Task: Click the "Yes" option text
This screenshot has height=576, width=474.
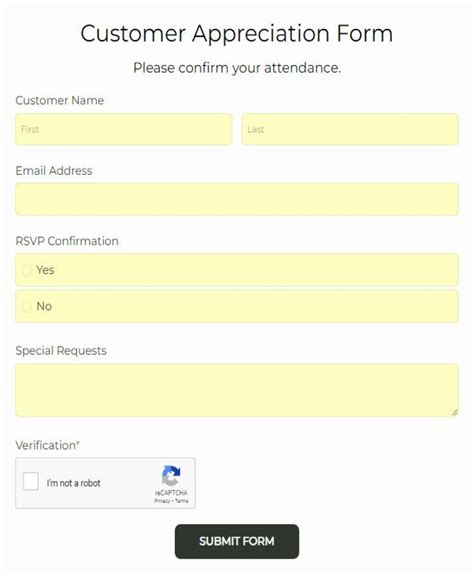Action: [45, 270]
